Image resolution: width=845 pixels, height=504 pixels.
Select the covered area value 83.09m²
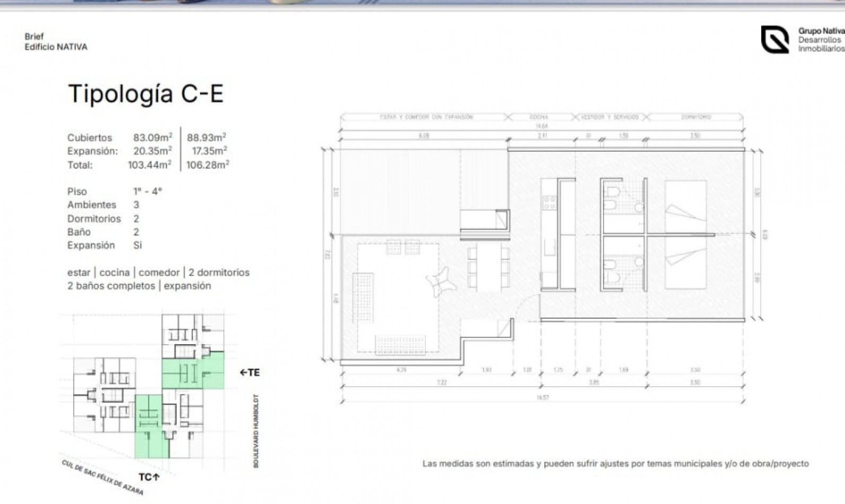pos(152,137)
